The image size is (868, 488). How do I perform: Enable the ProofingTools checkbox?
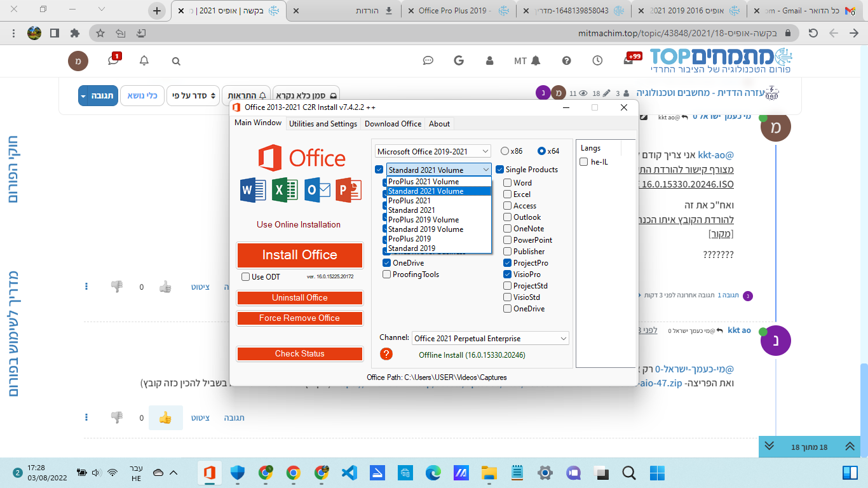click(386, 274)
